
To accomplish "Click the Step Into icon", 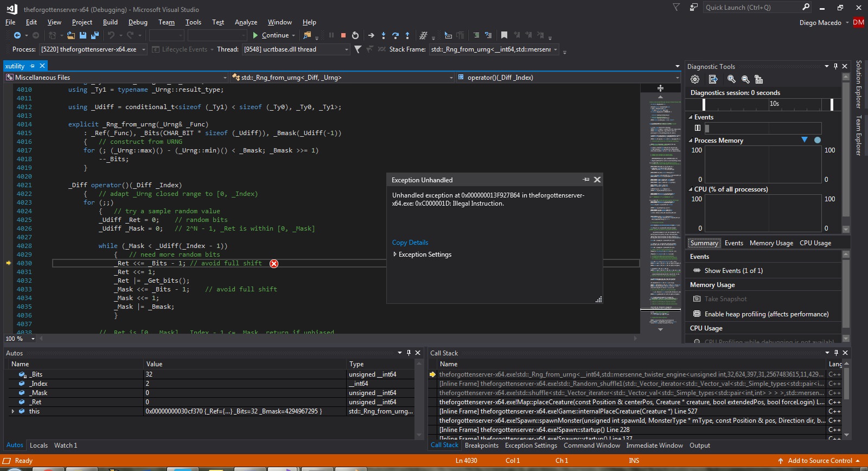I will 384,35.
